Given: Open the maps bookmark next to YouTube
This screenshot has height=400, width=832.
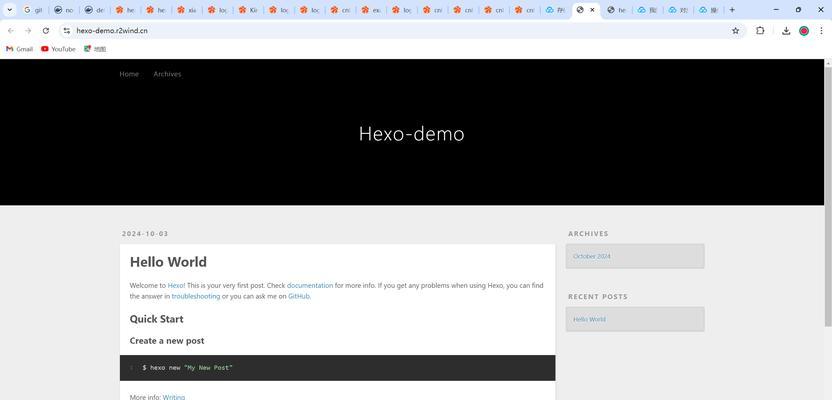Looking at the screenshot, I should (95, 49).
